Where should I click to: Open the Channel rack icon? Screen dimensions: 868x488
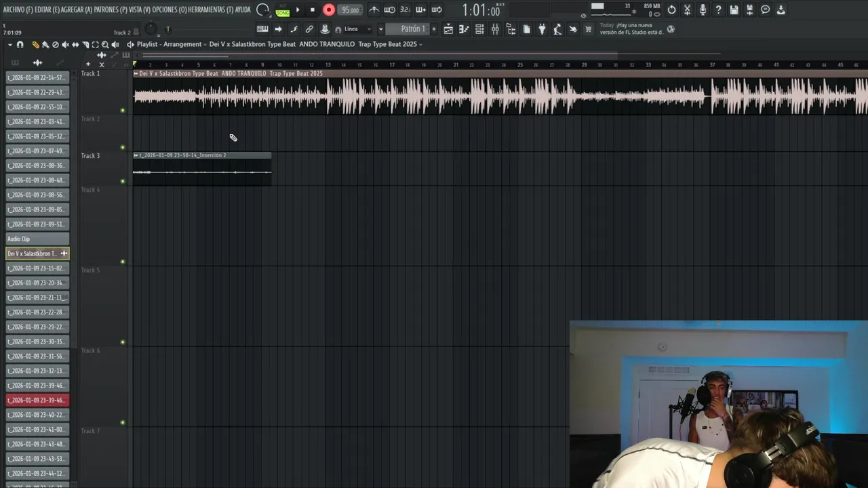coord(479,29)
